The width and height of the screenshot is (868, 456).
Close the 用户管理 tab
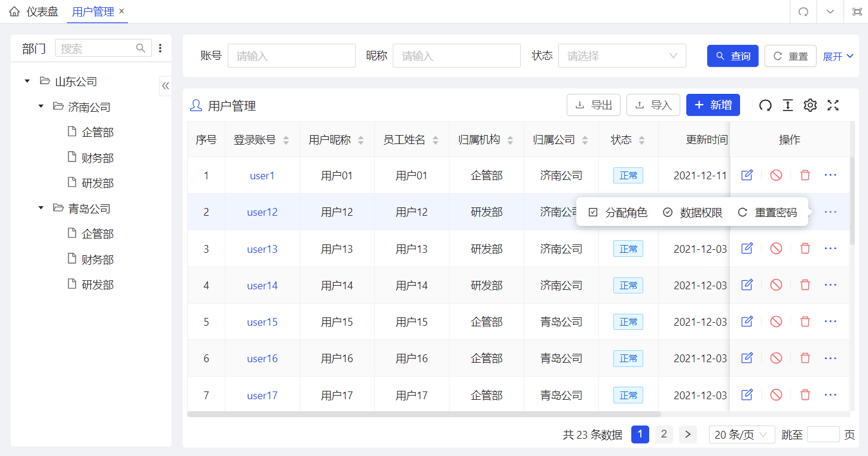click(122, 11)
